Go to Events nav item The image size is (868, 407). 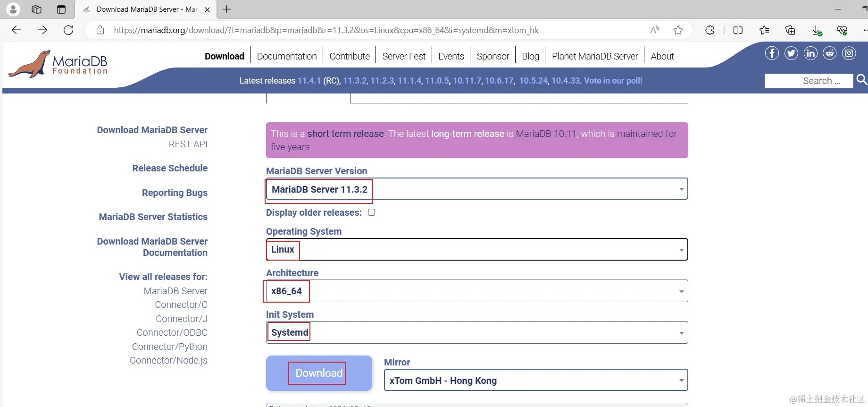[451, 56]
